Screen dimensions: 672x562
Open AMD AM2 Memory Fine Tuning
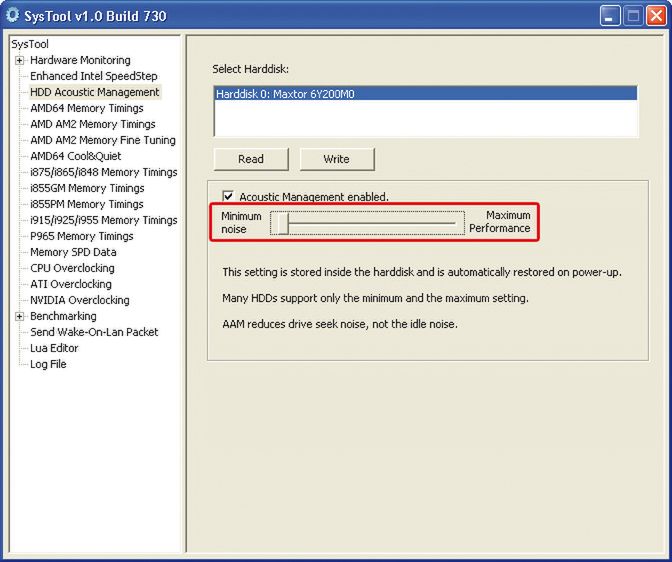pyautogui.click(x=103, y=140)
